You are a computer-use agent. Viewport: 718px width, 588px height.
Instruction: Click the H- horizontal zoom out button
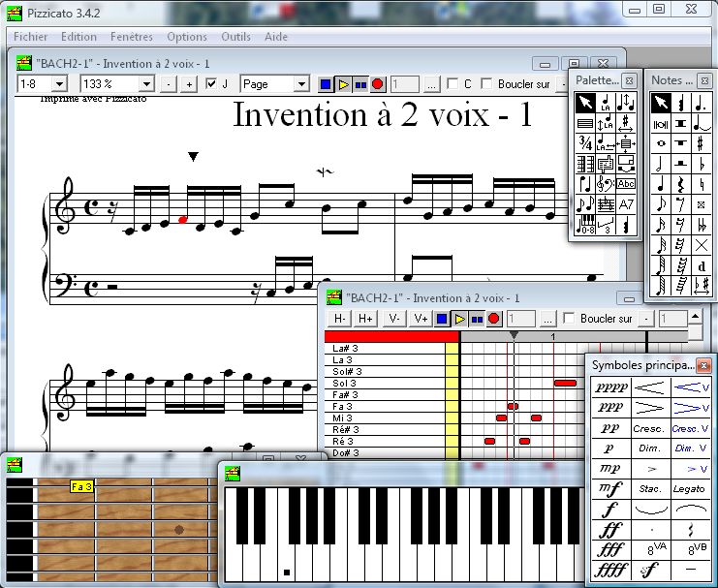click(x=339, y=319)
